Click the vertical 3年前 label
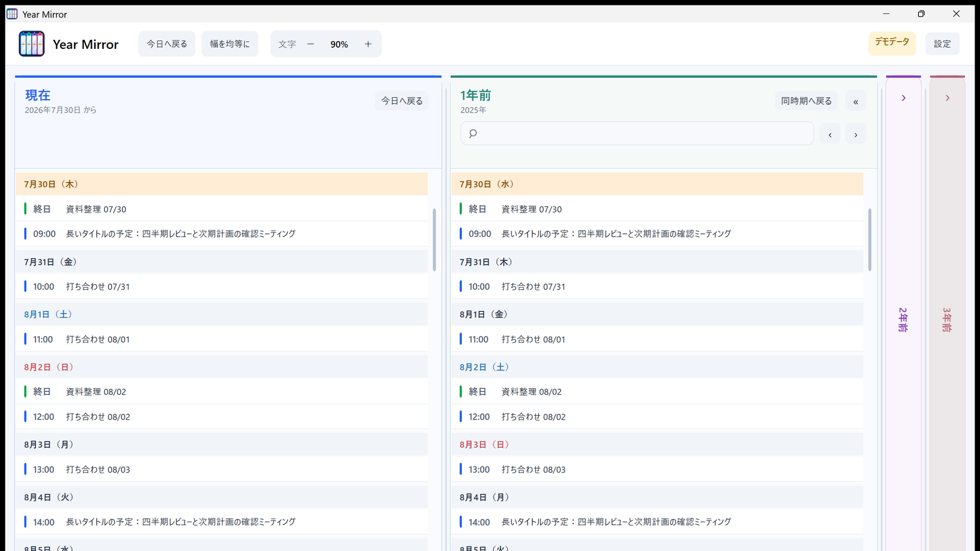 [x=948, y=320]
